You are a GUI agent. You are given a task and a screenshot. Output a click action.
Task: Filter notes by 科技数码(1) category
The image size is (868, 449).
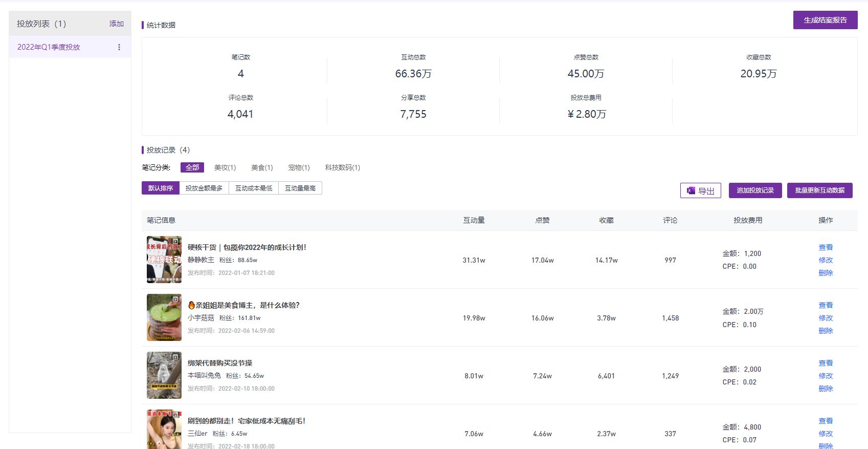pos(342,167)
